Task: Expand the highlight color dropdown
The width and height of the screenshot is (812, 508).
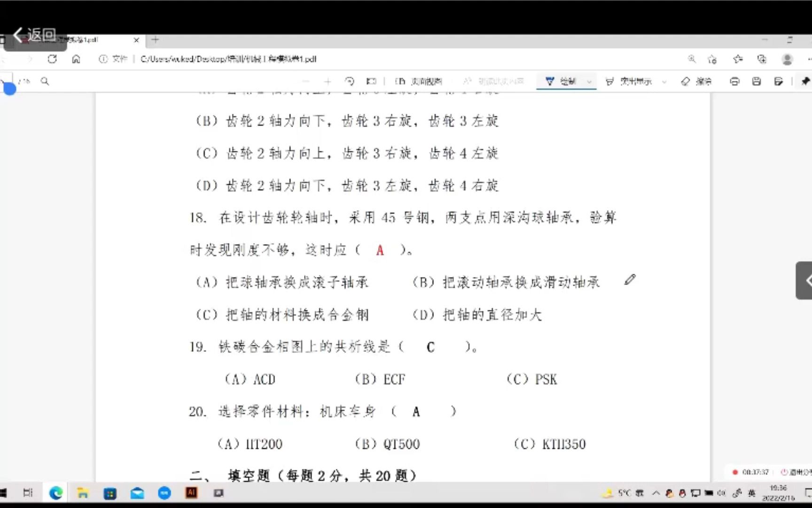Action: coord(664,82)
